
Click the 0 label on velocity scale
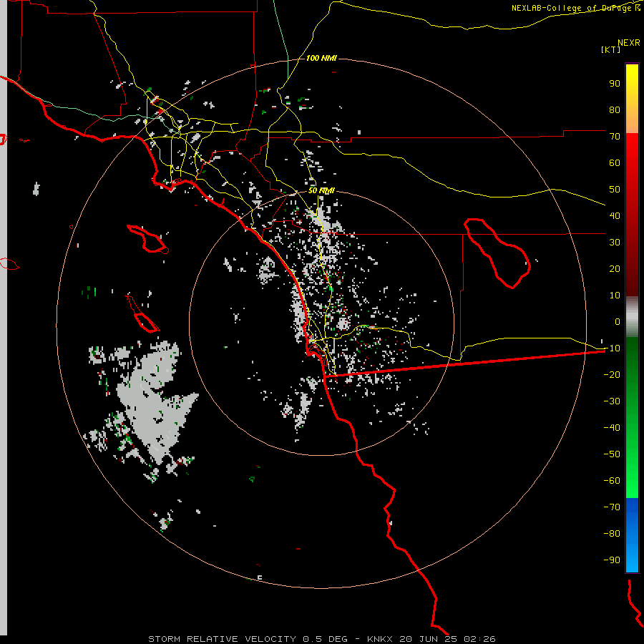(x=618, y=321)
